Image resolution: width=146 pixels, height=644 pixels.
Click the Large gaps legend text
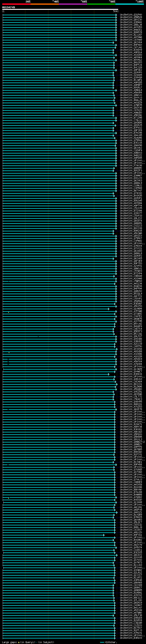pyautogui.click(x=10, y=642)
